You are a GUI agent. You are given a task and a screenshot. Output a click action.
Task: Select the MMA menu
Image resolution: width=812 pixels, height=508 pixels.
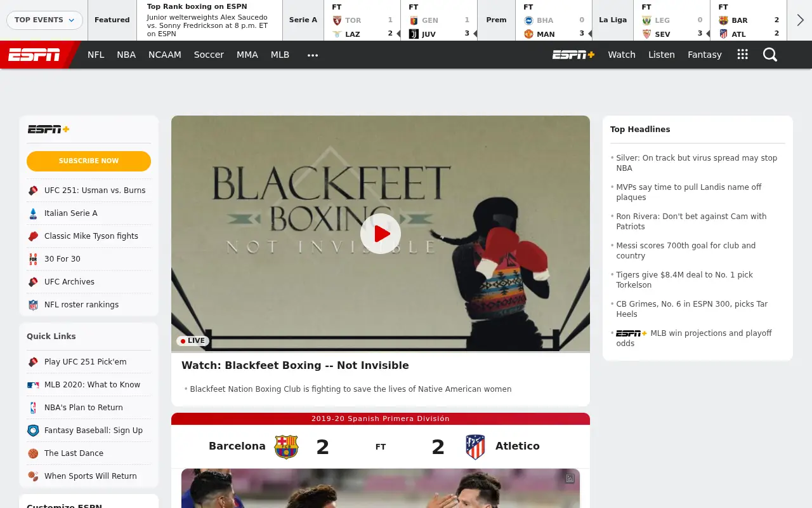247,55
